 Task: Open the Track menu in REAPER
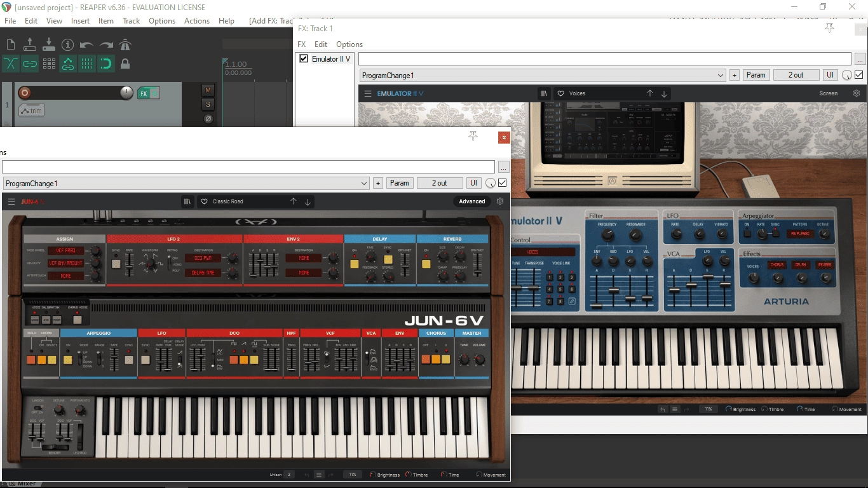131,21
